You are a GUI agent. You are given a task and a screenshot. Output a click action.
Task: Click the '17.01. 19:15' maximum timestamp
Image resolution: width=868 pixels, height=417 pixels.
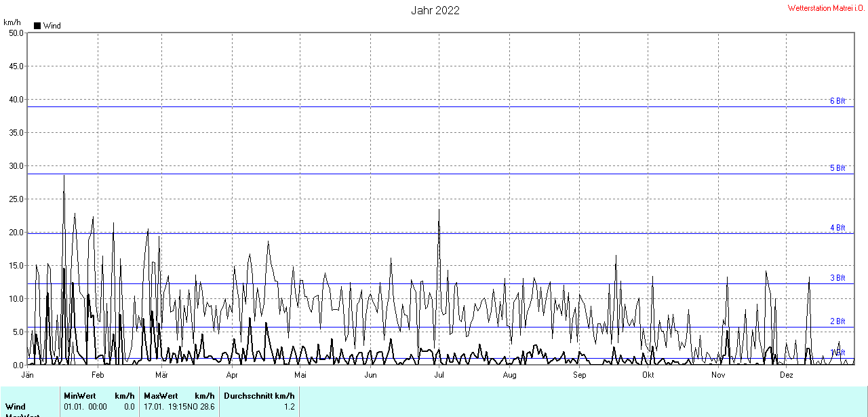166,407
